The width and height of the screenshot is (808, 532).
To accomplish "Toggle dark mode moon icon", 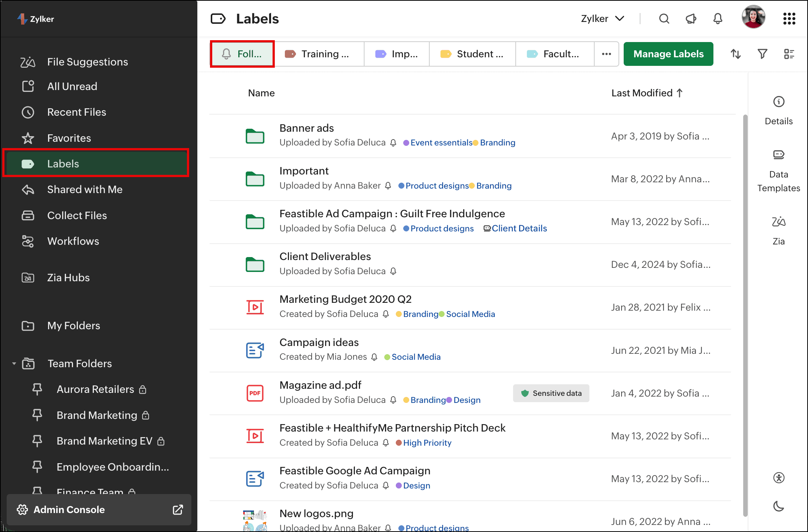I will coord(778,506).
